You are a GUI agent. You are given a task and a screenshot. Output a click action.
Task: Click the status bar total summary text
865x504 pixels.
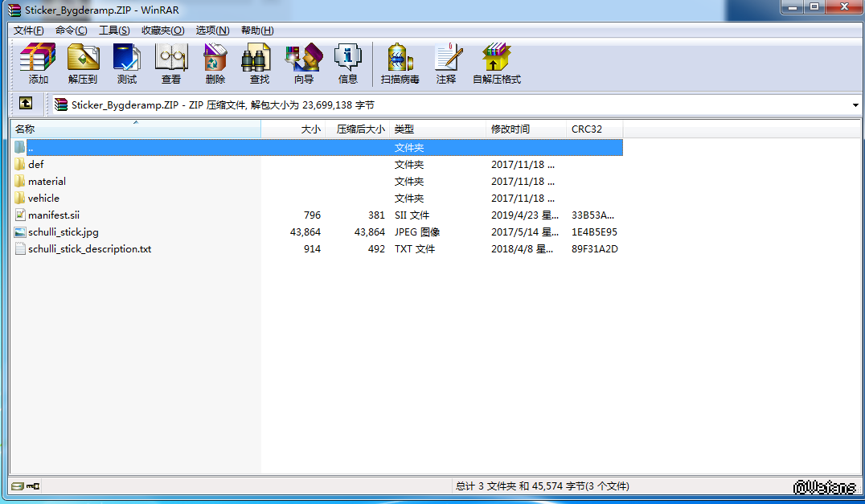(x=543, y=486)
